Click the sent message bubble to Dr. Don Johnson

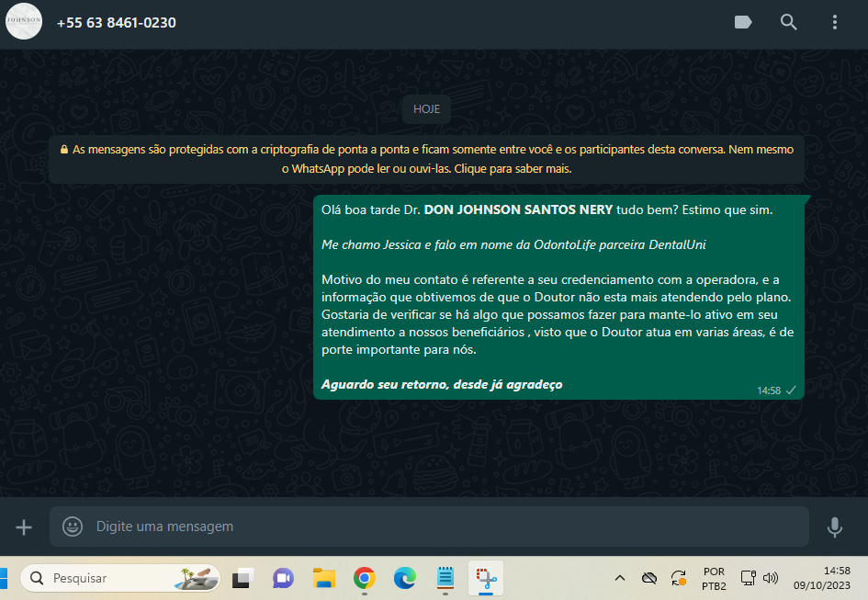tap(558, 297)
